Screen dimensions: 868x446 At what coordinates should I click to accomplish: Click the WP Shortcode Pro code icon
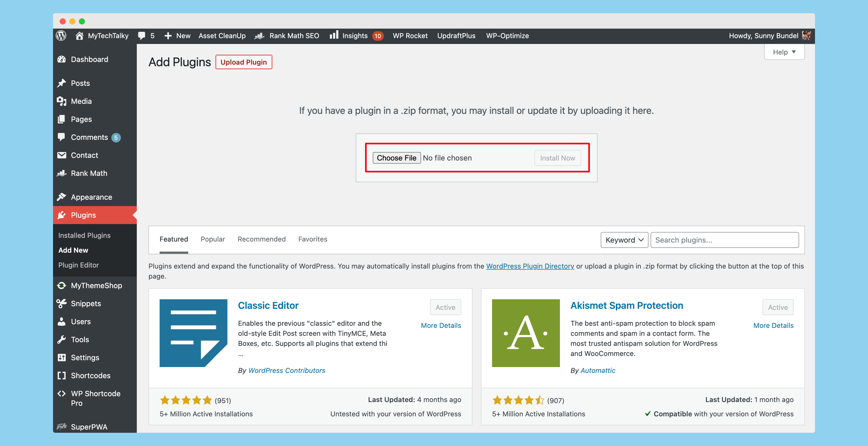(61, 394)
